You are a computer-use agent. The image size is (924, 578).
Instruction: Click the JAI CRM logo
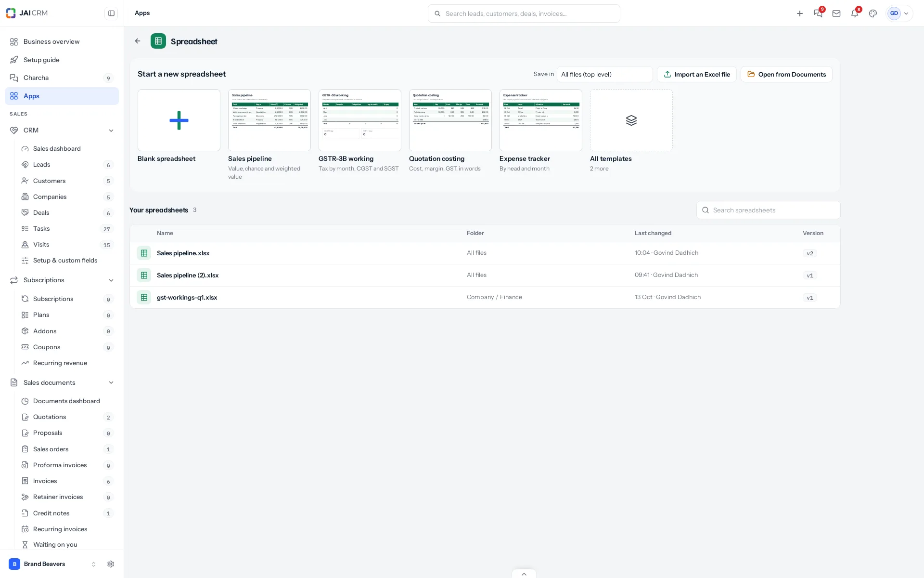(27, 13)
